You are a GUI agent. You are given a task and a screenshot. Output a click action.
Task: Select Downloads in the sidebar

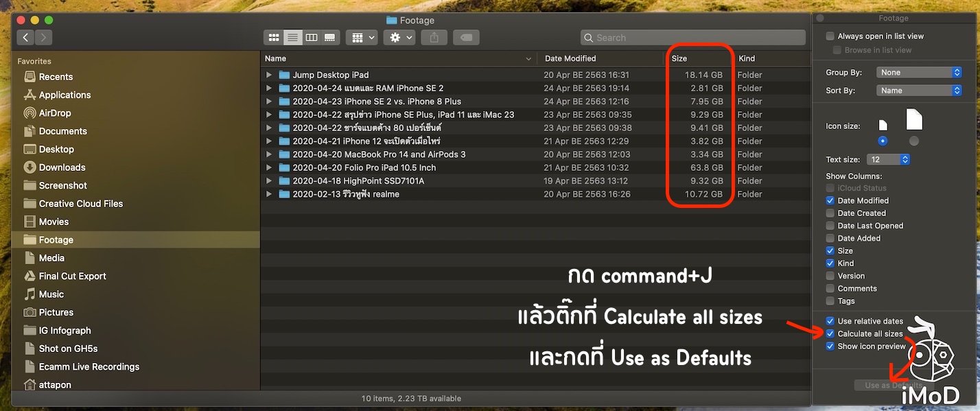coord(62,167)
